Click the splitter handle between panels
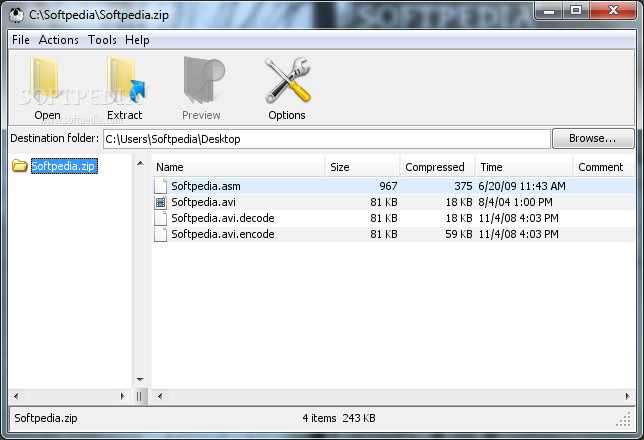The height and width of the screenshot is (440, 644). pos(139,396)
